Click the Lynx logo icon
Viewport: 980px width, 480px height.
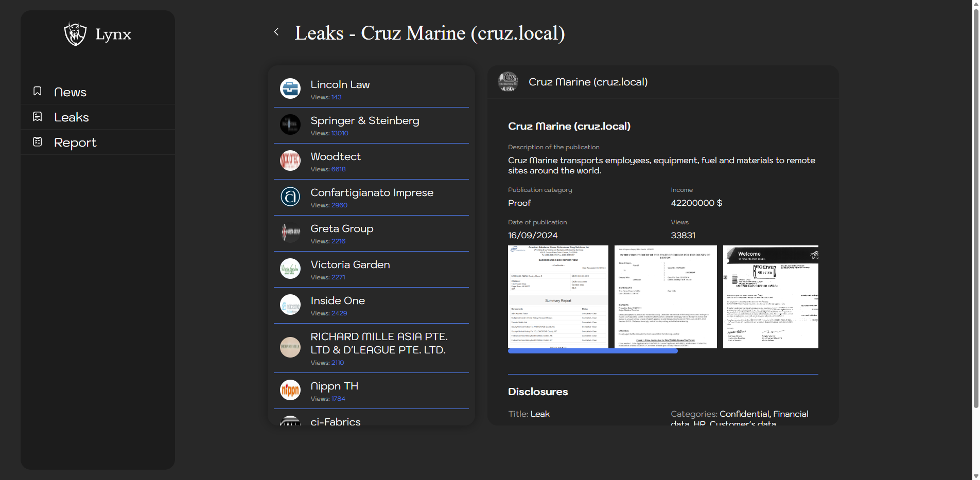click(x=75, y=34)
